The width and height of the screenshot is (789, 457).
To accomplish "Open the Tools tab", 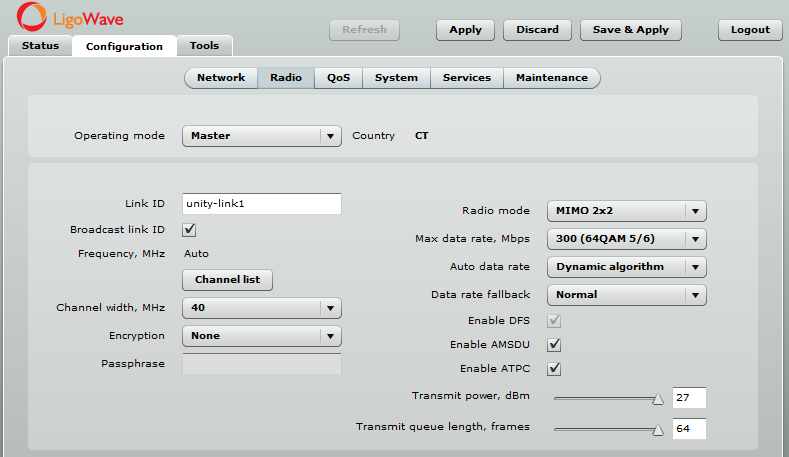I will point(204,46).
